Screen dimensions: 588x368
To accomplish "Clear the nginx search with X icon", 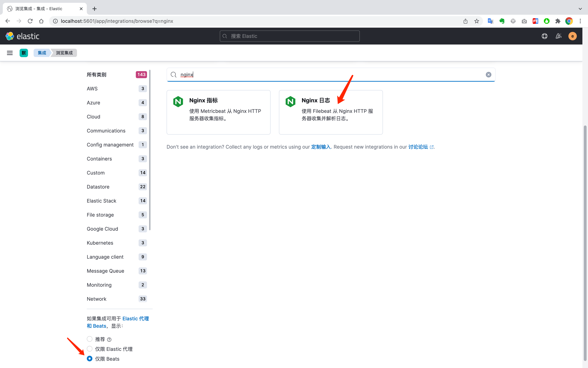I will click(488, 75).
